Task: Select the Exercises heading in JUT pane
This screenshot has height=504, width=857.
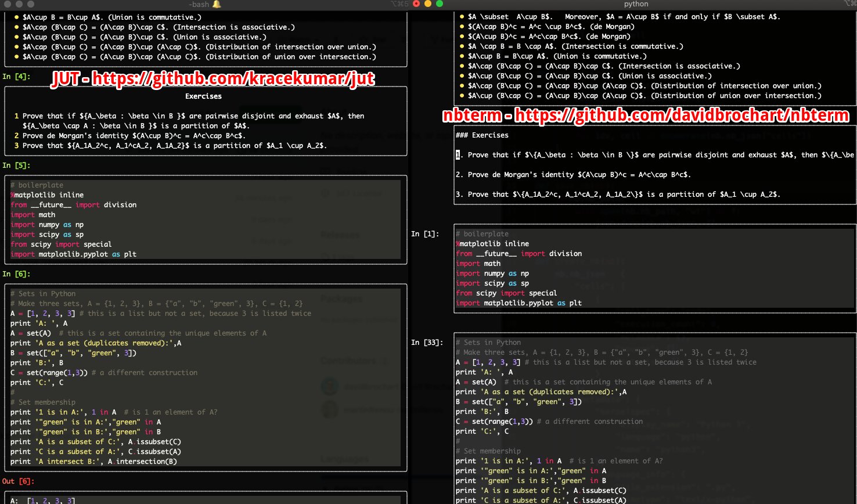Action: tap(203, 96)
